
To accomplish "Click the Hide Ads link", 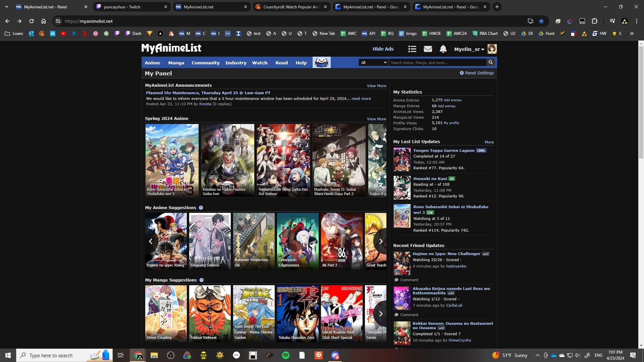I will 383,49.
